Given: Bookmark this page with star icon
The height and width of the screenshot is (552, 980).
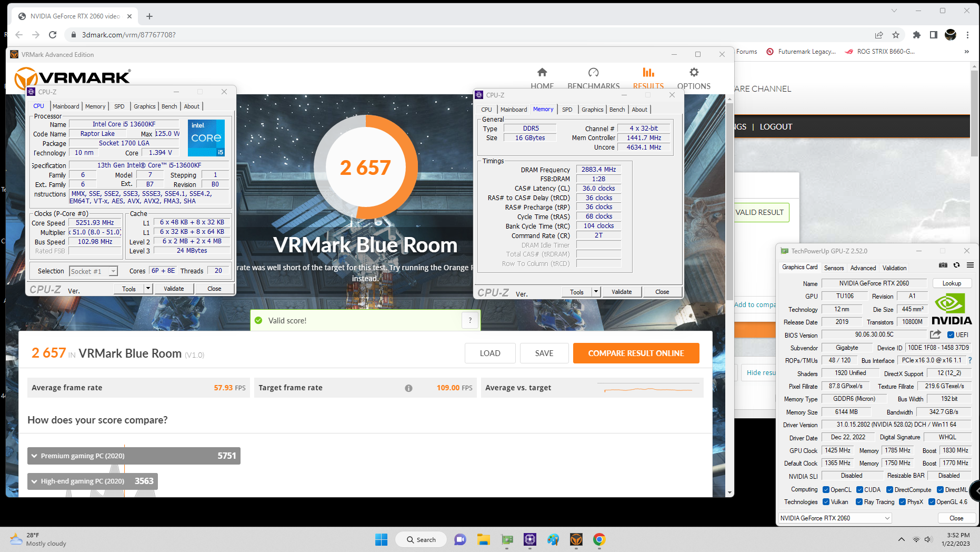Looking at the screenshot, I should pyautogui.click(x=896, y=35).
